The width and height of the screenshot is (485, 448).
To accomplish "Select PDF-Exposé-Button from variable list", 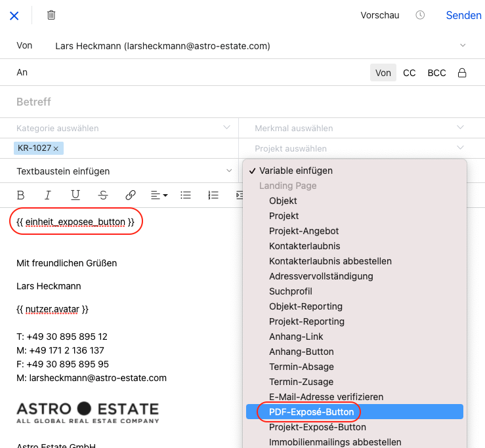I will point(311,412).
